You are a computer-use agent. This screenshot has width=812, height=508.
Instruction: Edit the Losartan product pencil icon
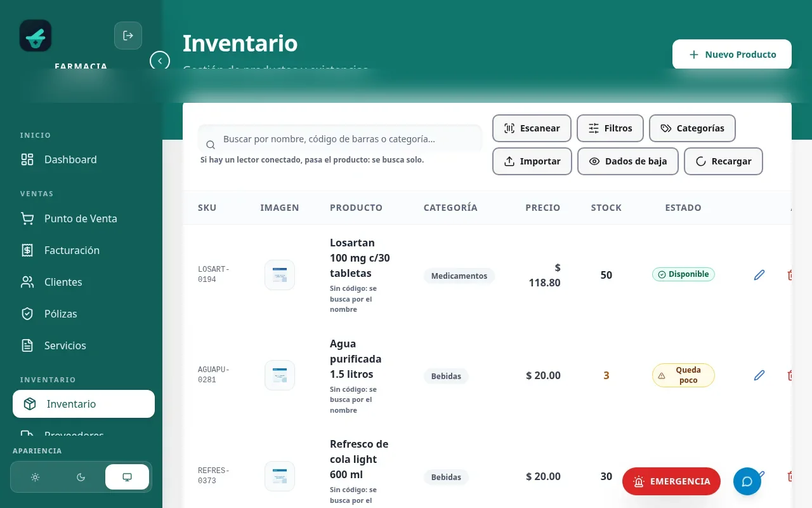pos(759,275)
